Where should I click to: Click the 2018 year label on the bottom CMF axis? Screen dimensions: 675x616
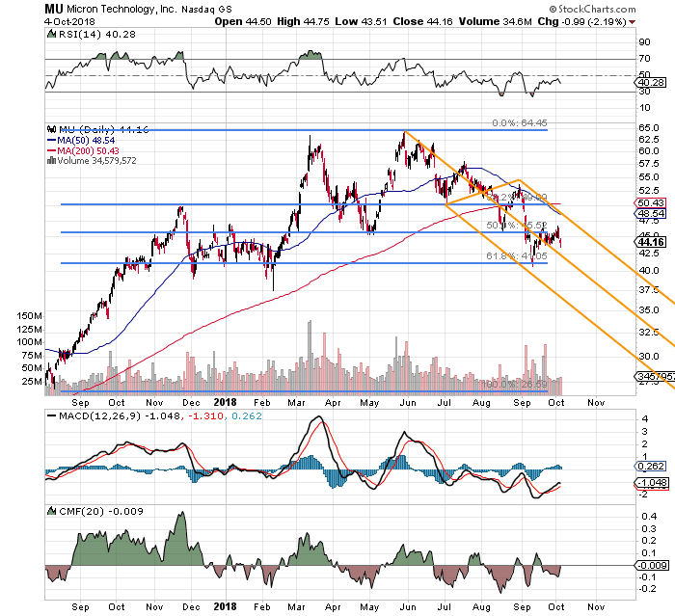[x=225, y=607]
